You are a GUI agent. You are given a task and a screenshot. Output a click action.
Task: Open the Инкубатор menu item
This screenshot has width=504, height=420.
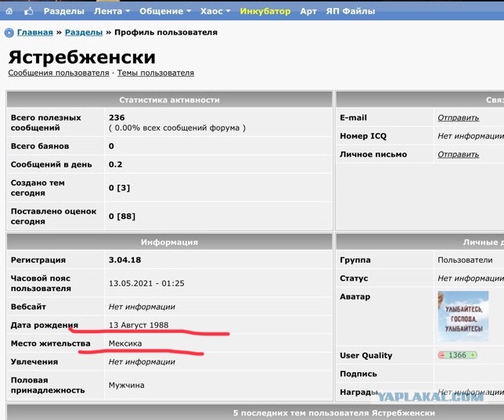[265, 11]
